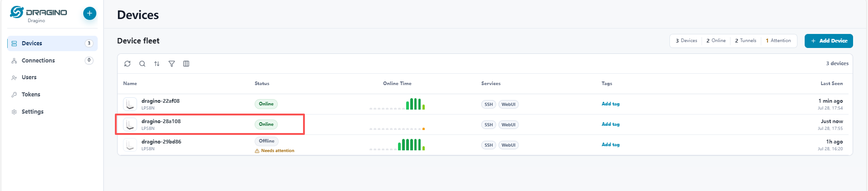Add tag to dragino-28a108
The image size is (868, 191).
[611, 124]
